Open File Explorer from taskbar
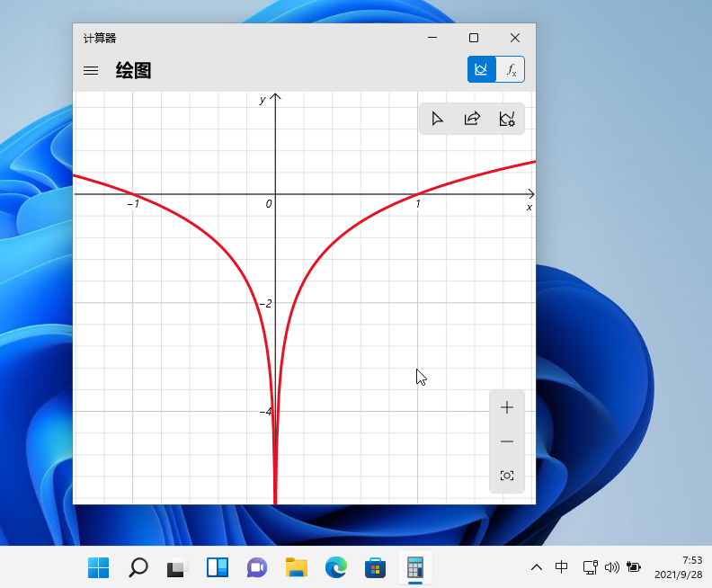 (x=297, y=567)
